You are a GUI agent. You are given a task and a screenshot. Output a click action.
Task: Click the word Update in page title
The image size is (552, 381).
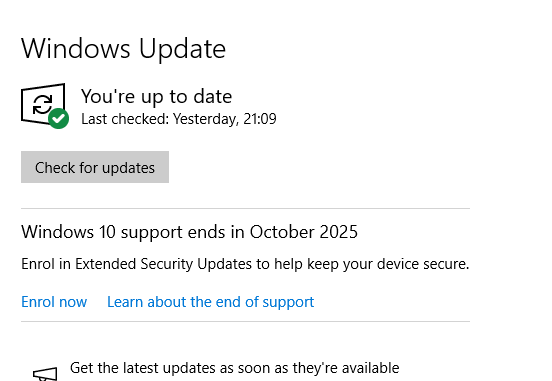(182, 49)
